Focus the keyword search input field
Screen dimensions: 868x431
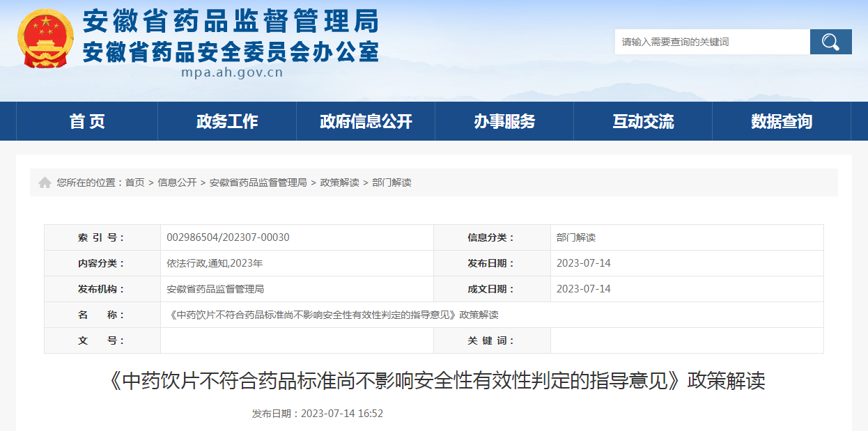[x=712, y=42]
